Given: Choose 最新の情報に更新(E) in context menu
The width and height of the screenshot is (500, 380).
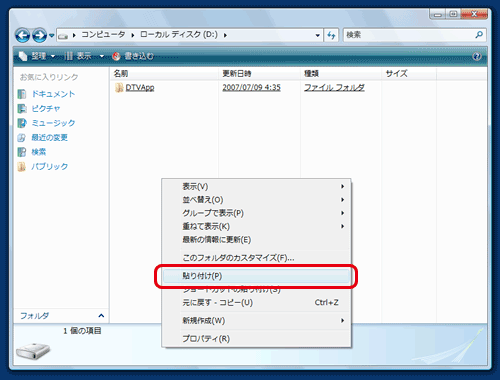Looking at the screenshot, I should point(256,240).
